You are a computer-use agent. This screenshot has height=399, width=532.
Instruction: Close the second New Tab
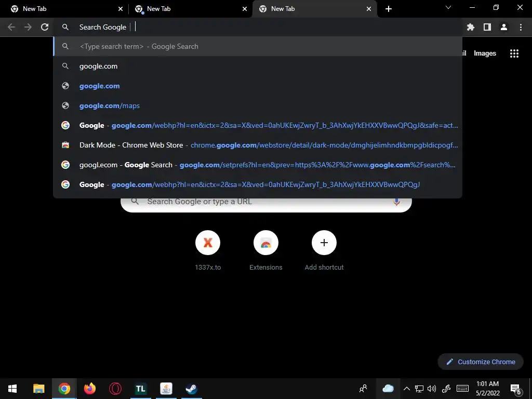(x=245, y=9)
